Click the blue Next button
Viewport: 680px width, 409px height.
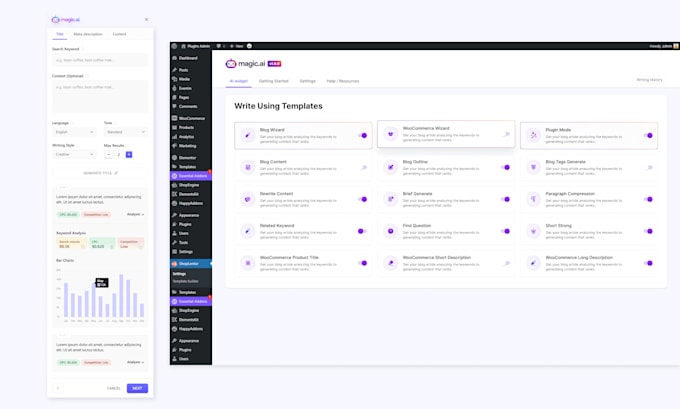coord(137,388)
